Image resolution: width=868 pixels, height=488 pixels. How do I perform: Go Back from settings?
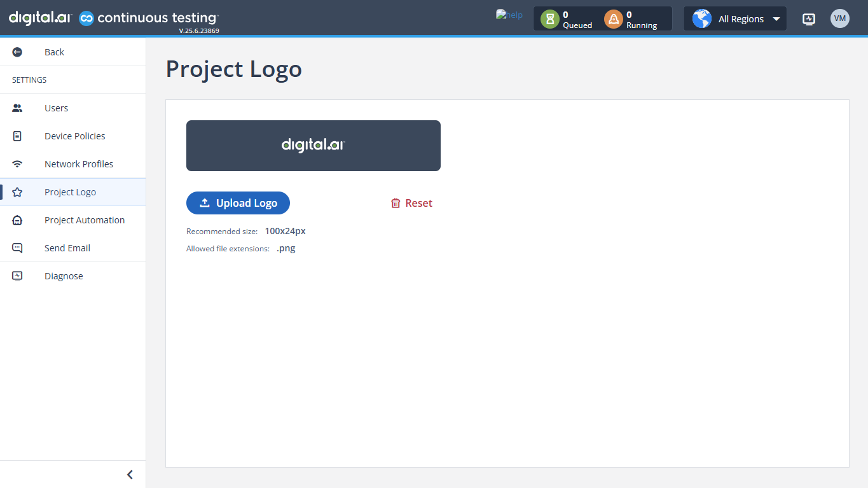click(x=72, y=52)
